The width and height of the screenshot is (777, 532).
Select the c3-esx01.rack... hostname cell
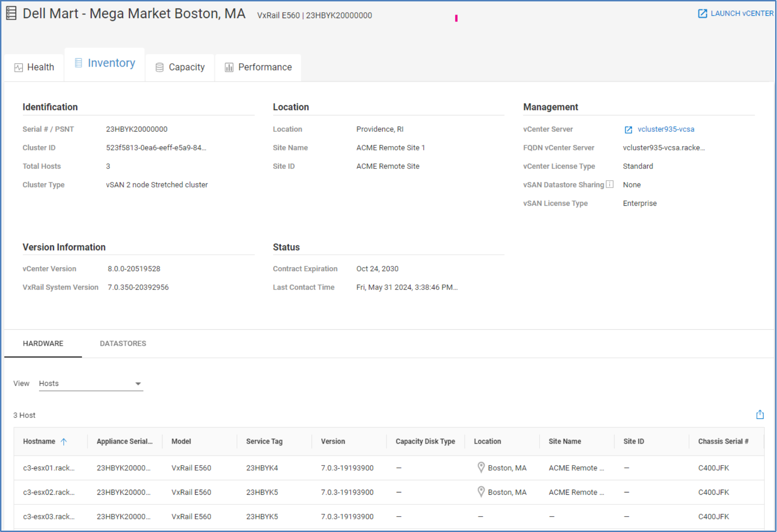coord(49,468)
